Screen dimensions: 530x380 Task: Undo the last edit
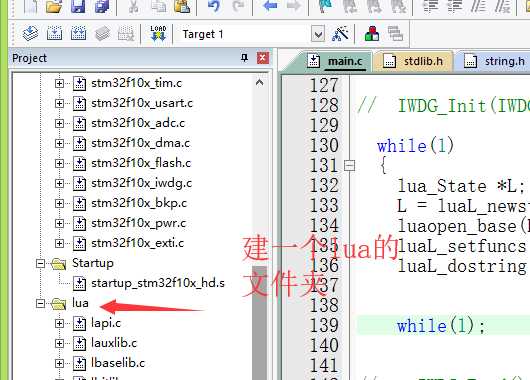click(214, 6)
